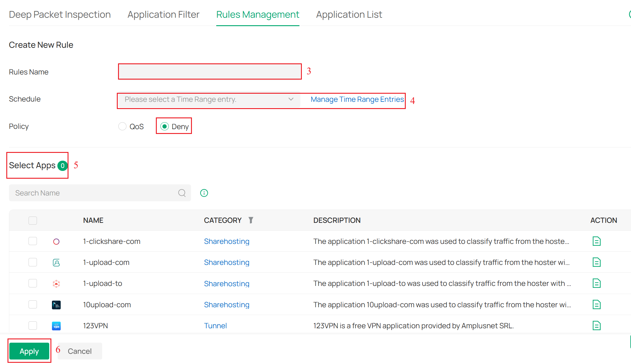
Task: Click the Apply button
Action: (29, 351)
